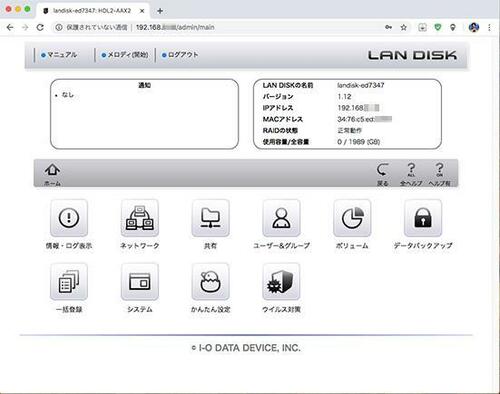500x394 pixels.
Task: Click the saved password key icon
Action: coord(388,27)
